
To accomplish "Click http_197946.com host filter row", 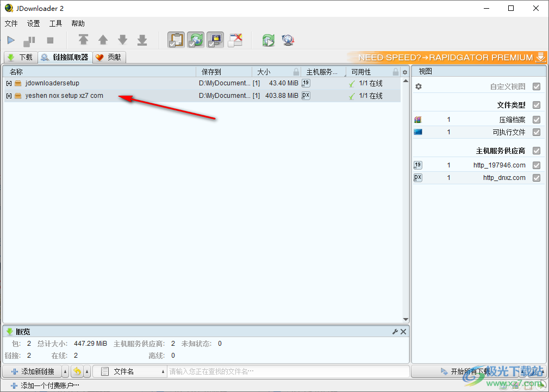I will coord(478,165).
